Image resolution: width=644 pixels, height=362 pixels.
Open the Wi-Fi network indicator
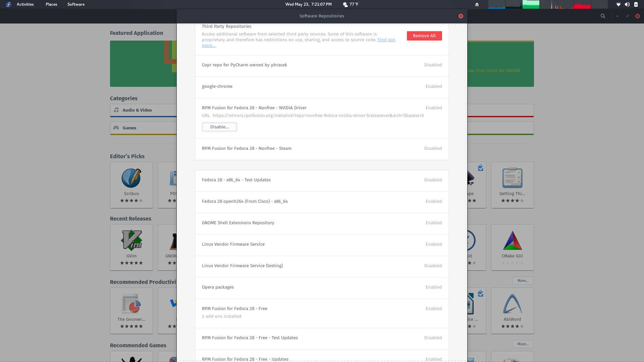click(618, 4)
